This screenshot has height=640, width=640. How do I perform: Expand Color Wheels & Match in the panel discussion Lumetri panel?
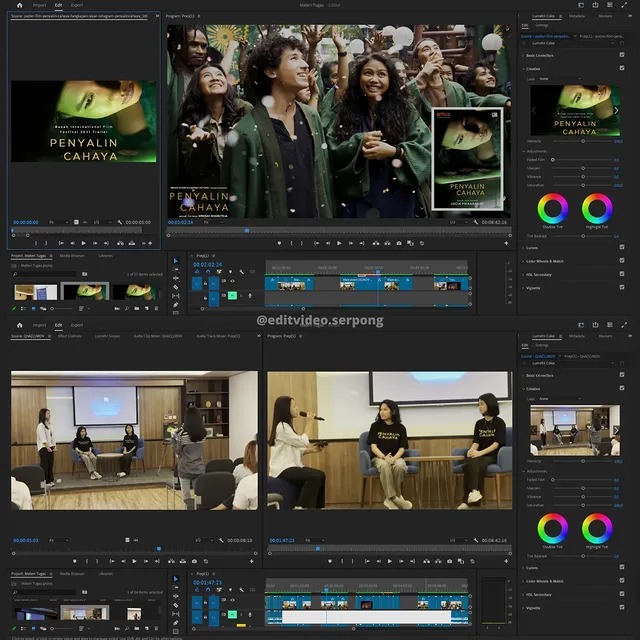click(x=545, y=581)
